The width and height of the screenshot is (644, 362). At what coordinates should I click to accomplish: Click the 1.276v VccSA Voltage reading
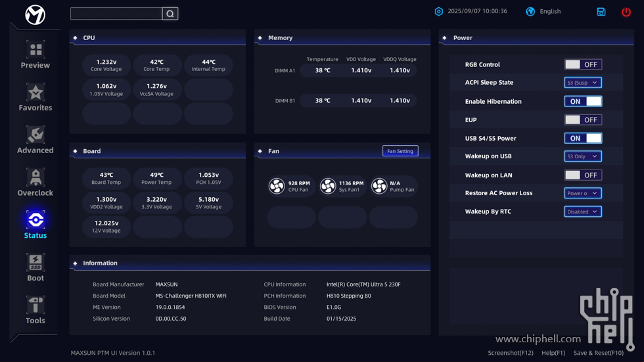[156, 89]
